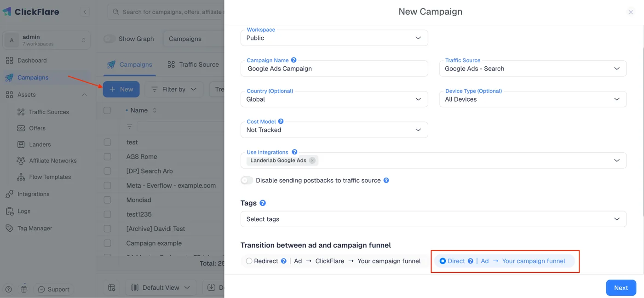Click the gift icon at the sidebar bottom
644x298 pixels.
tap(24, 289)
